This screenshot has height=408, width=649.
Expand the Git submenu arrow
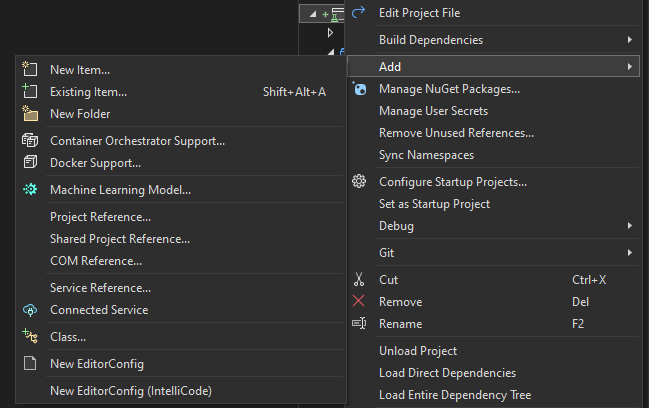629,253
